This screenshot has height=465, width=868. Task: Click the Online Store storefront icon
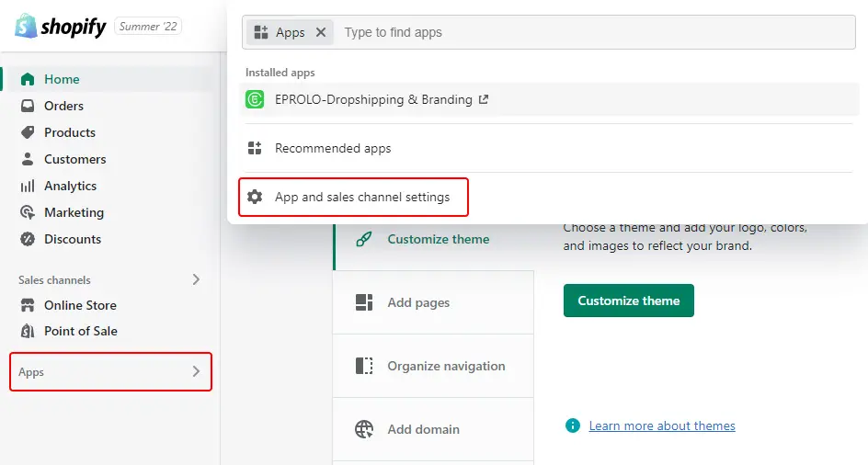pyautogui.click(x=28, y=305)
